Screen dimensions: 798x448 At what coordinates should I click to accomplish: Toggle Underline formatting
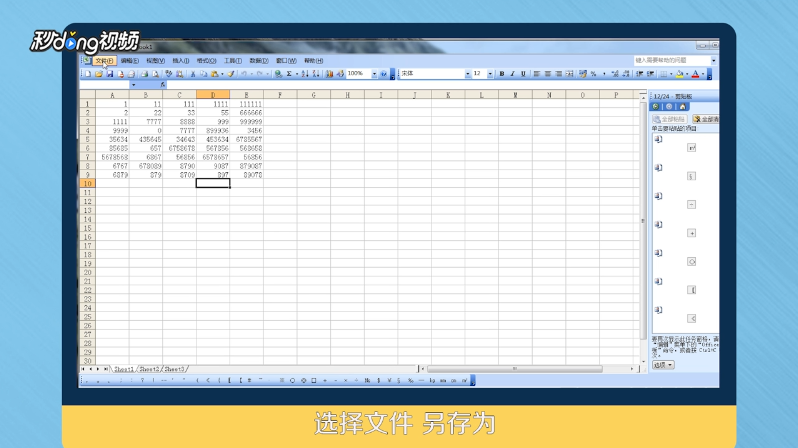[x=523, y=74]
